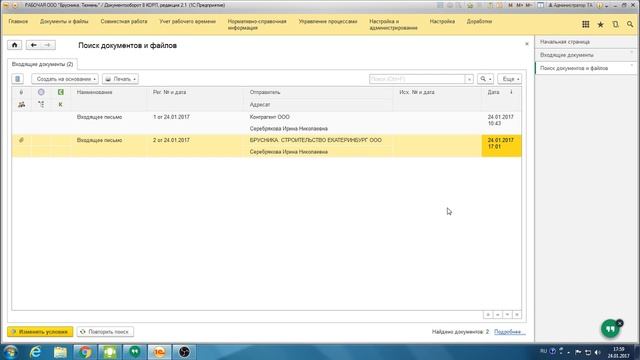Viewport: 640px width, 360px height.
Task: Open Windows Start menu
Action: (x=10, y=352)
